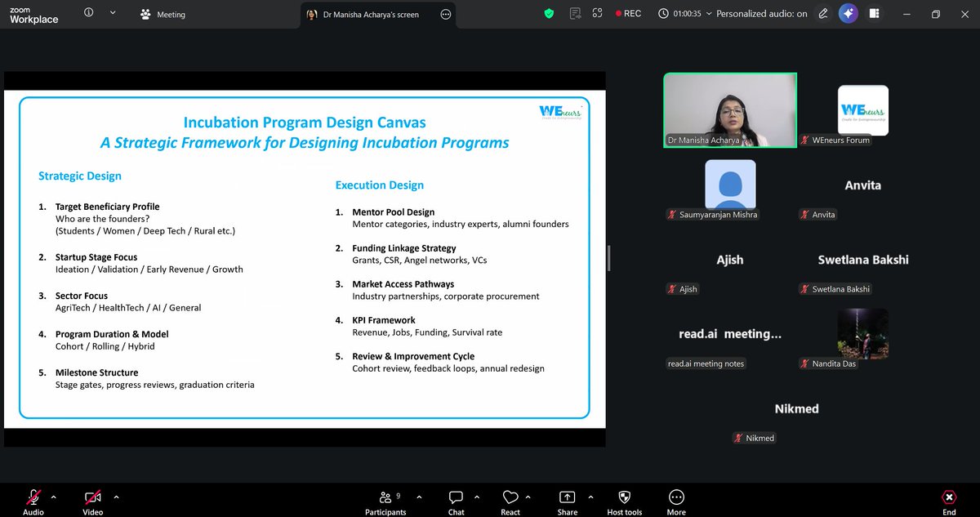Image resolution: width=980 pixels, height=517 pixels.
Task: Click muted mic icon on Anvita label
Action: tap(805, 215)
